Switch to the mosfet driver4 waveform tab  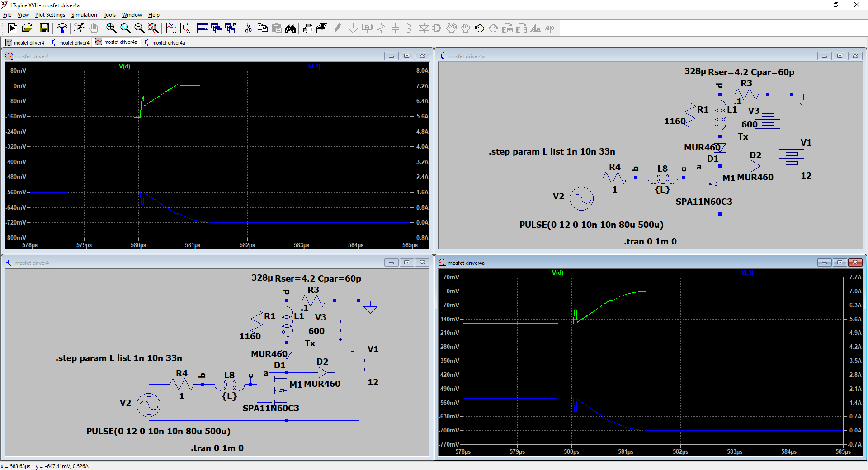point(25,43)
